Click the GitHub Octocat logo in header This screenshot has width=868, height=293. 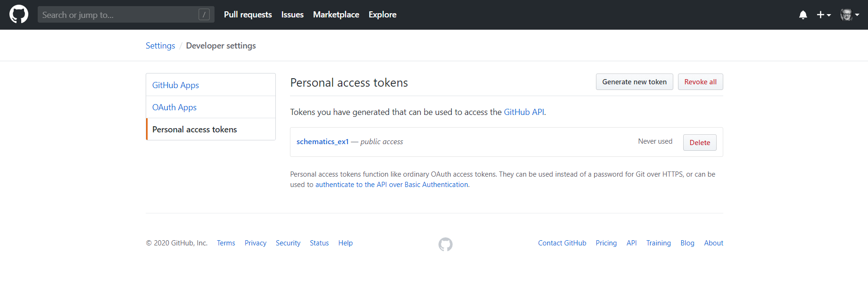point(19,15)
